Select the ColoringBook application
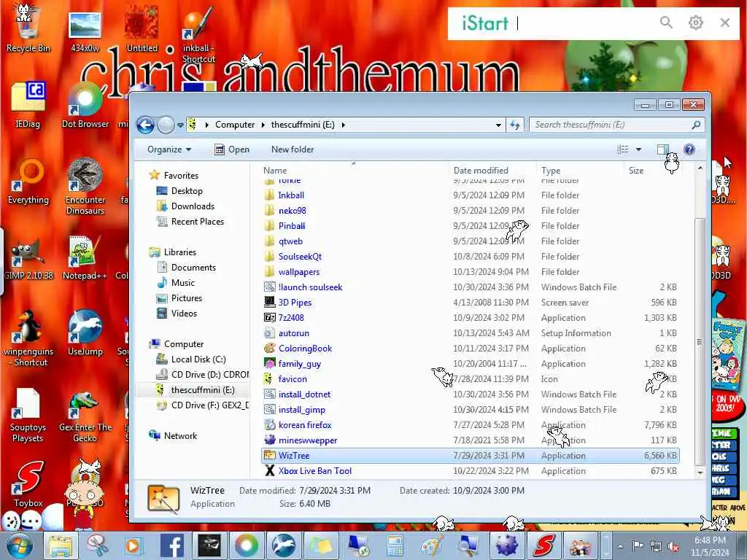Viewport: 747px width, 560px height. pos(471,349)
